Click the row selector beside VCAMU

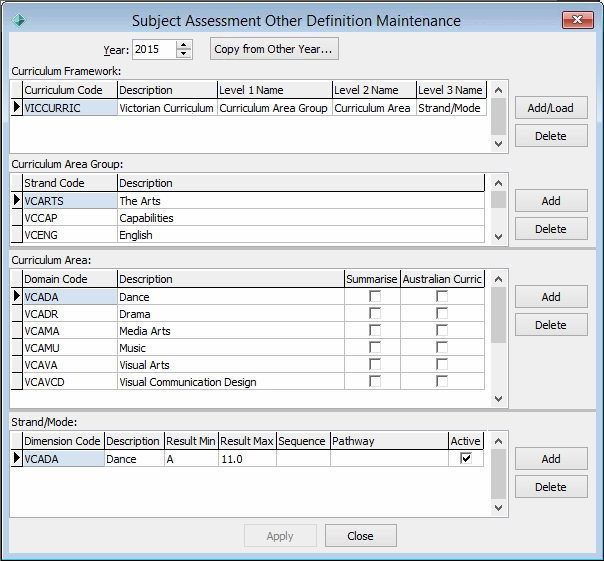click(17, 348)
